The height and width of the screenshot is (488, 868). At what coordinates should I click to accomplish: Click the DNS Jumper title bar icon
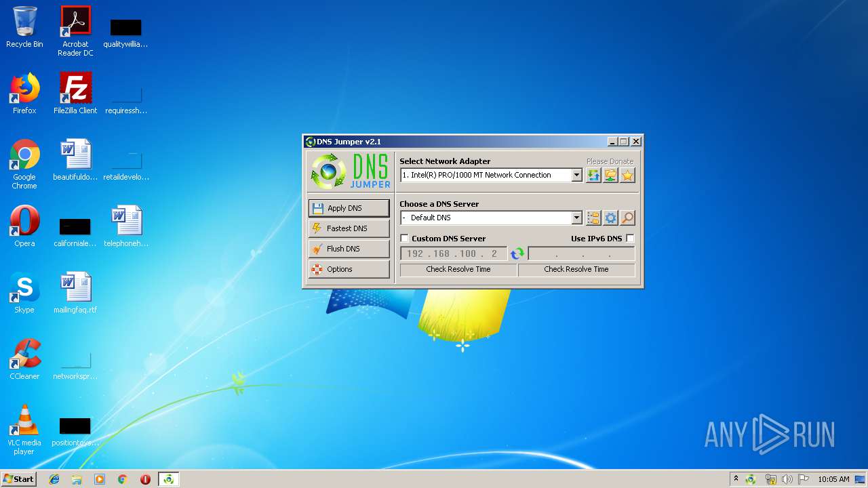click(x=311, y=142)
